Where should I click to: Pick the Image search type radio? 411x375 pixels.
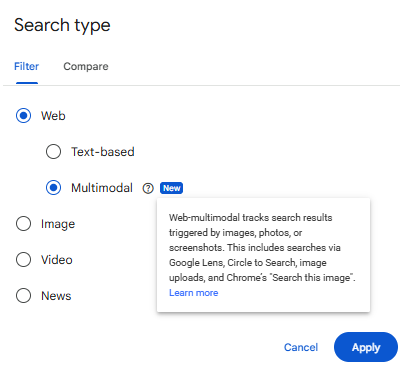click(x=23, y=224)
